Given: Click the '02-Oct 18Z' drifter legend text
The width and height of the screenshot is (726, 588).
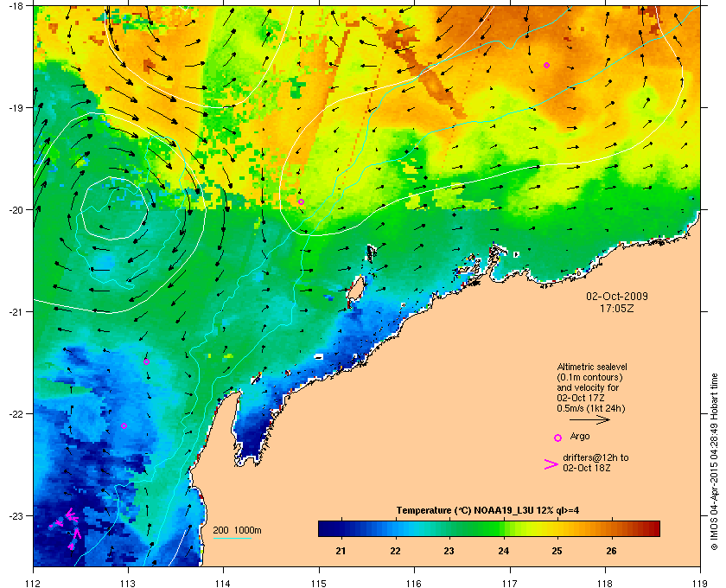Looking at the screenshot, I should pos(586,469).
